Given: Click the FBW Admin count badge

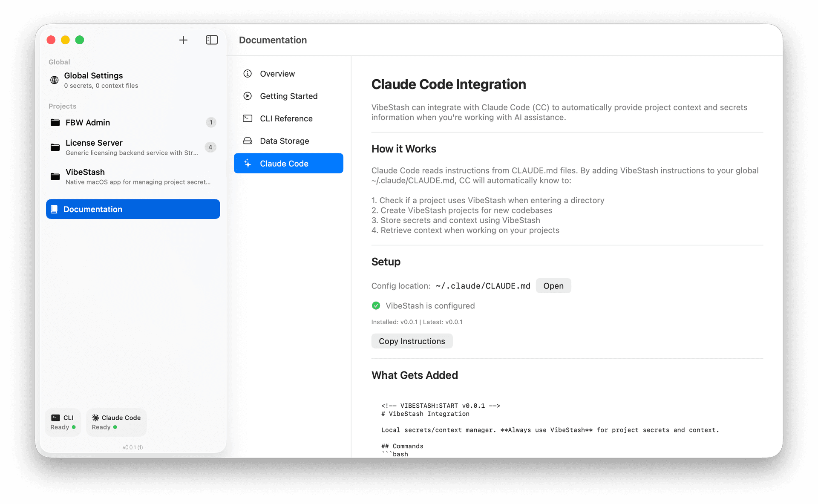Looking at the screenshot, I should (x=211, y=123).
